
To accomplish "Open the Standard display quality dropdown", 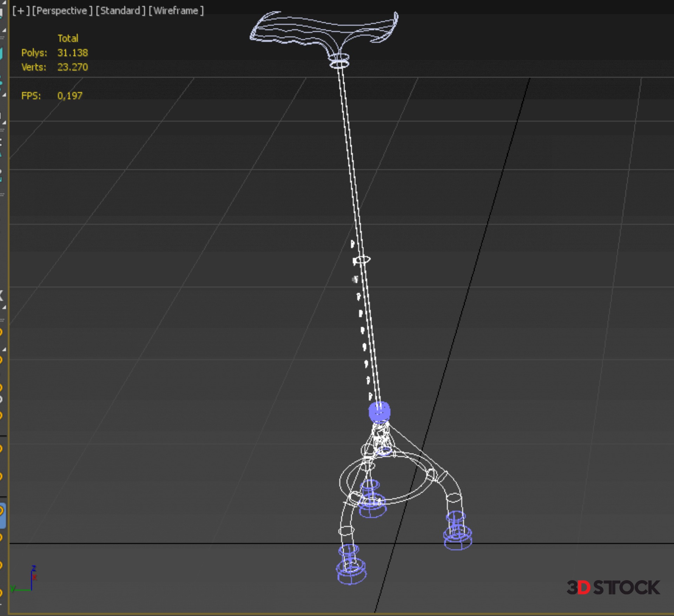I will [120, 11].
